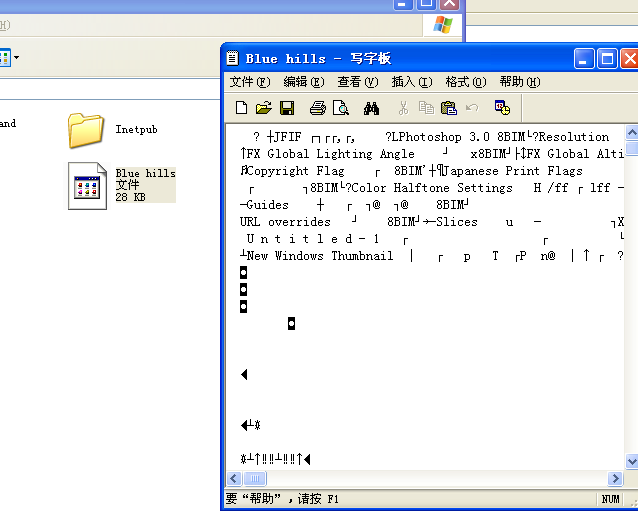
Task: Maximize the Explorer window behind WordPad
Action: coord(426,4)
